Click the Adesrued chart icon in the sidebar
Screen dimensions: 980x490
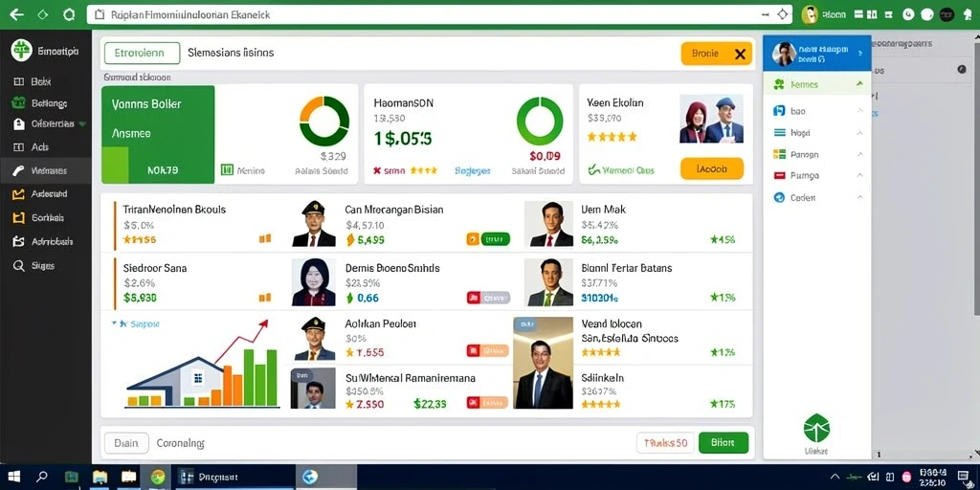(x=18, y=194)
